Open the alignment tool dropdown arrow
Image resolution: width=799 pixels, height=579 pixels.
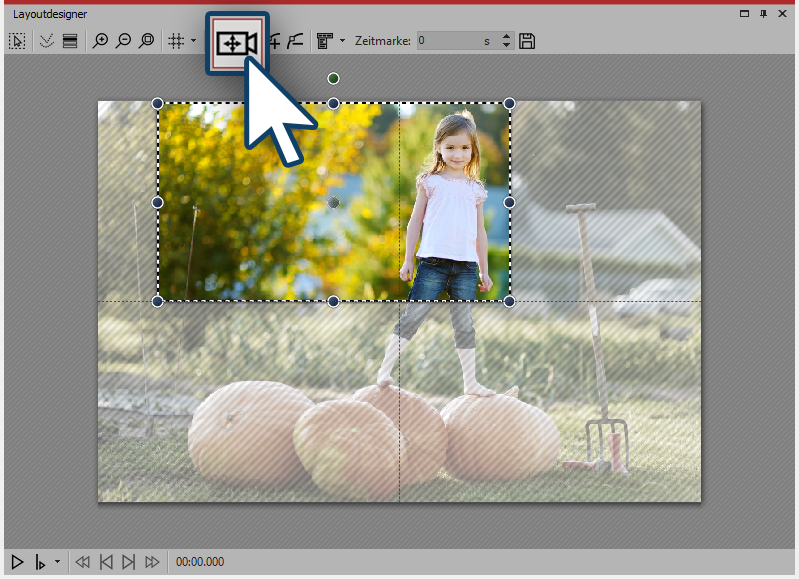click(343, 41)
